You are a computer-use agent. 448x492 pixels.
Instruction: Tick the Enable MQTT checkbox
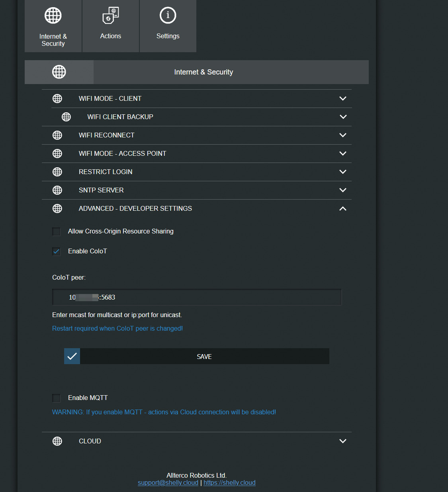(x=57, y=398)
